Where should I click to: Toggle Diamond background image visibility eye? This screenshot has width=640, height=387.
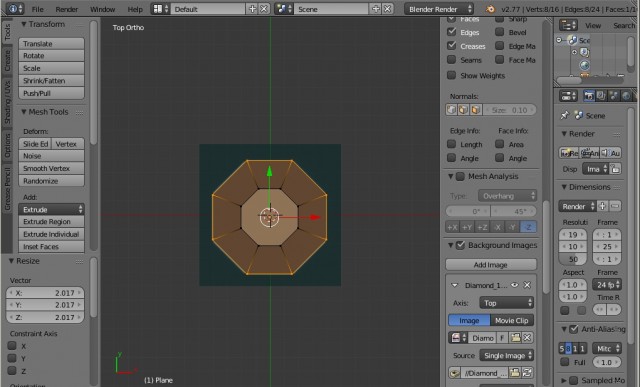[515, 285]
